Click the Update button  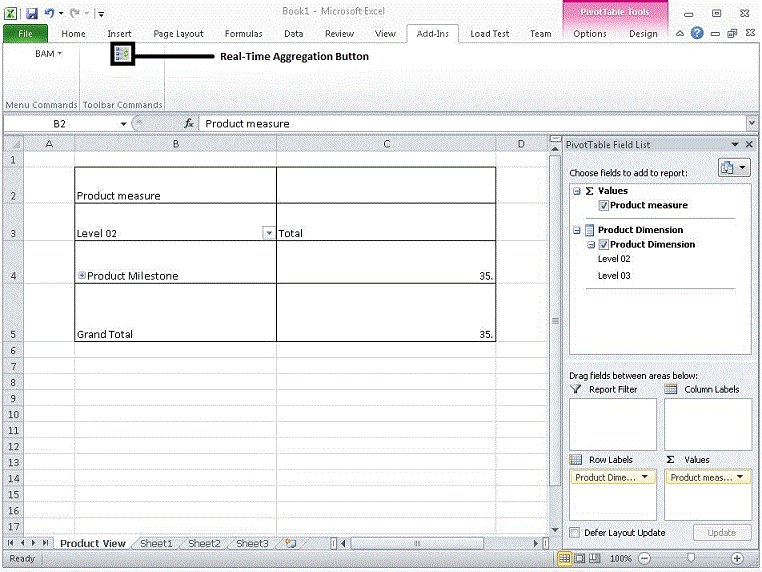[722, 533]
